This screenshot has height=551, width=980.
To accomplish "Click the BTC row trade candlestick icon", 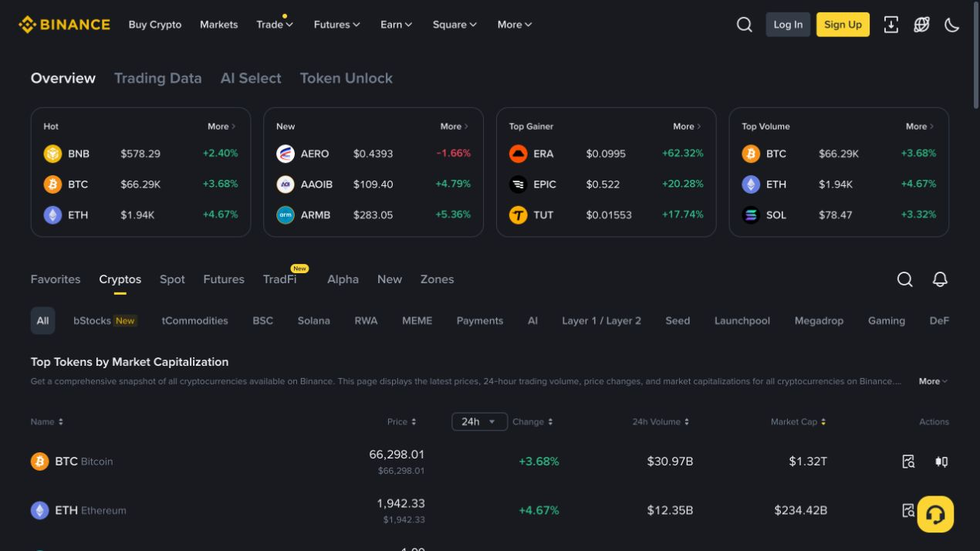I will (x=941, y=461).
